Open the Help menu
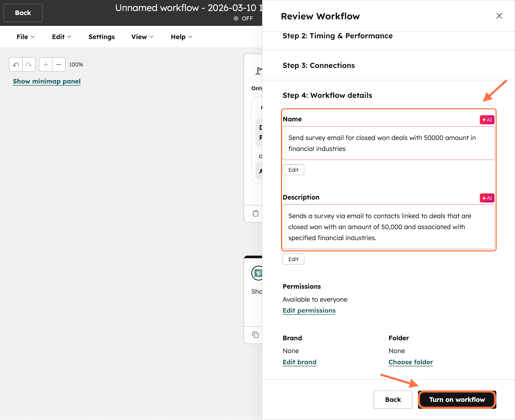The width and height of the screenshot is (515, 420). coord(182,37)
